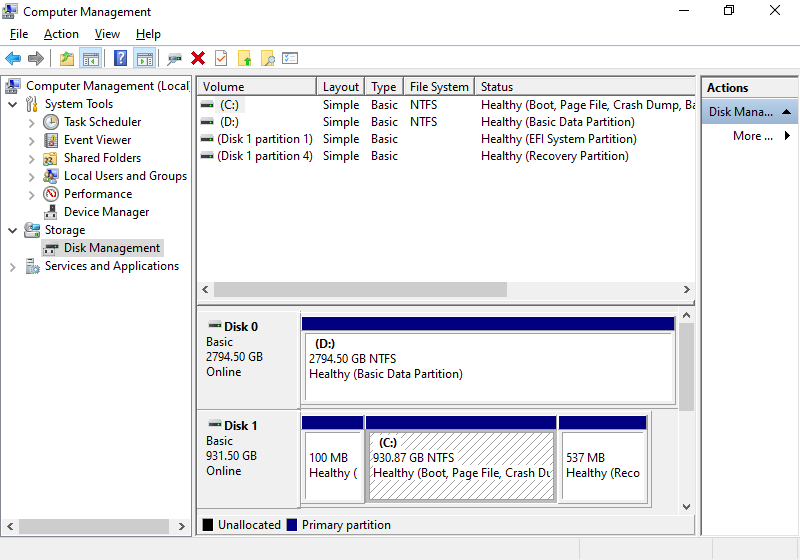Select the Disk 1 partition 4 row

click(446, 156)
